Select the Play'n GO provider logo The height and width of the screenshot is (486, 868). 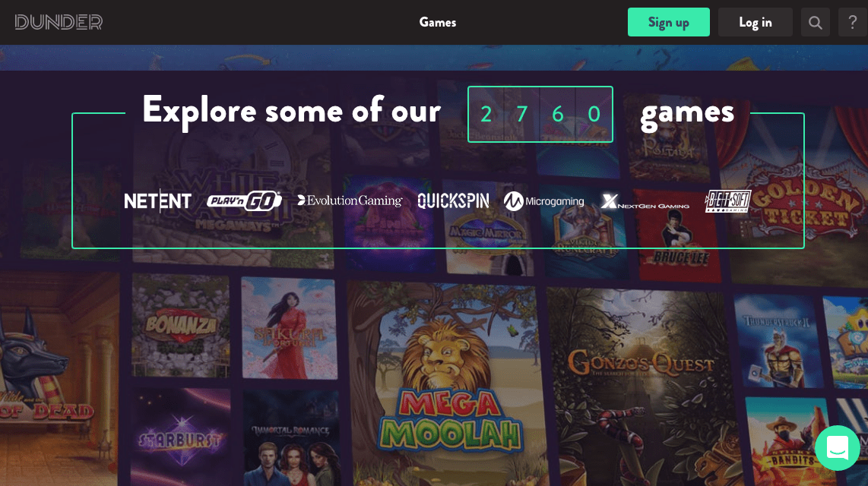pyautogui.click(x=244, y=200)
